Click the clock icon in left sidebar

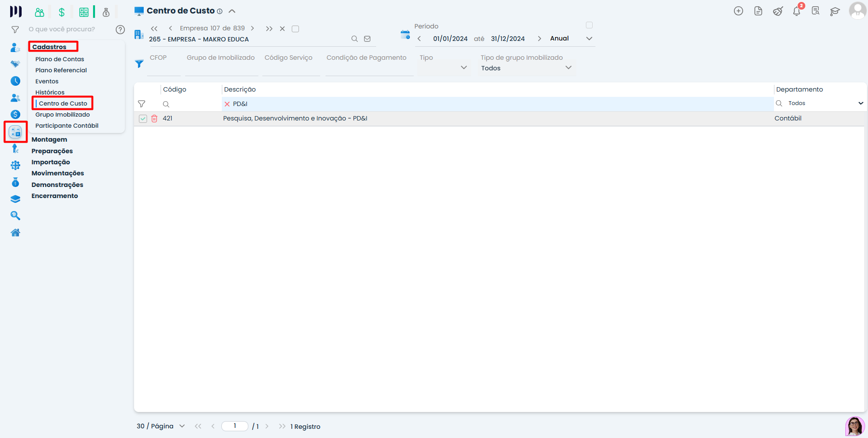point(15,81)
